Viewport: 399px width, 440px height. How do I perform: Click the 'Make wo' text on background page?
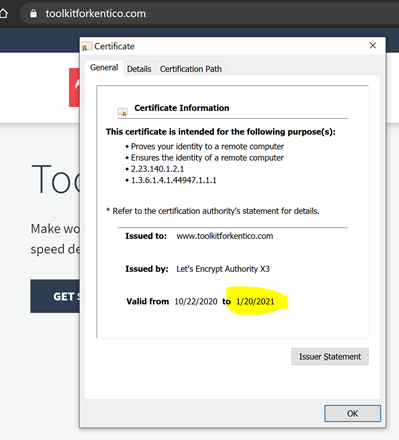point(55,229)
